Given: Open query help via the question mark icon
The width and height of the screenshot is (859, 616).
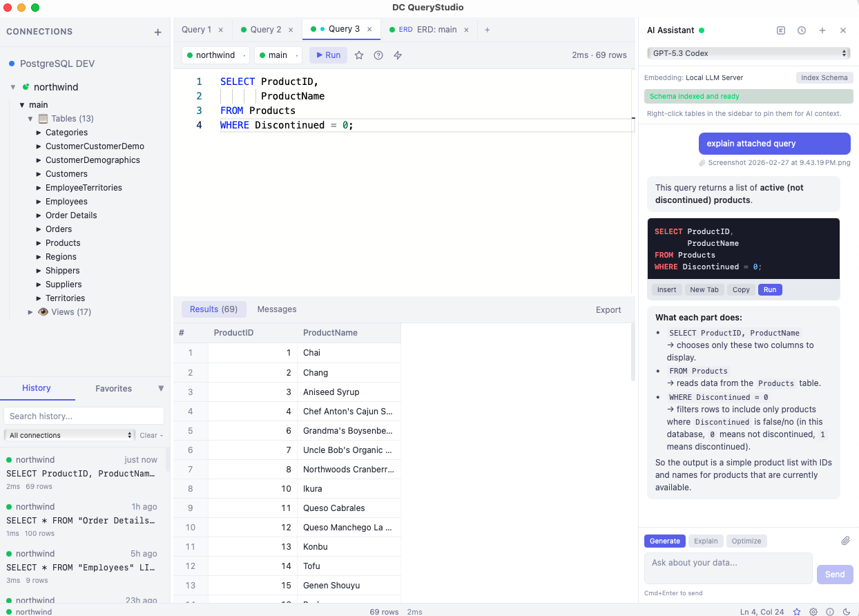Looking at the screenshot, I should [x=378, y=55].
